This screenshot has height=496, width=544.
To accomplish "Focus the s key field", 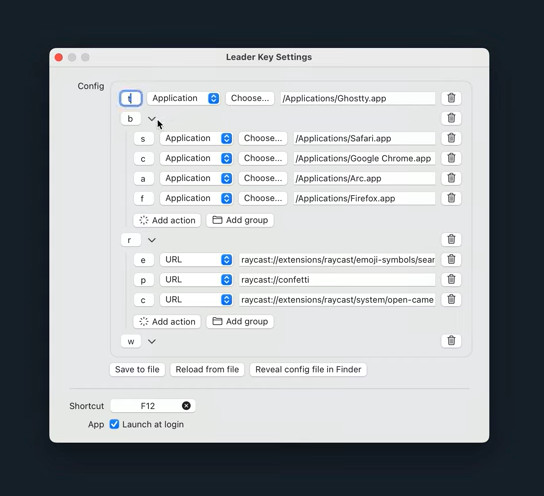I will click(x=143, y=139).
